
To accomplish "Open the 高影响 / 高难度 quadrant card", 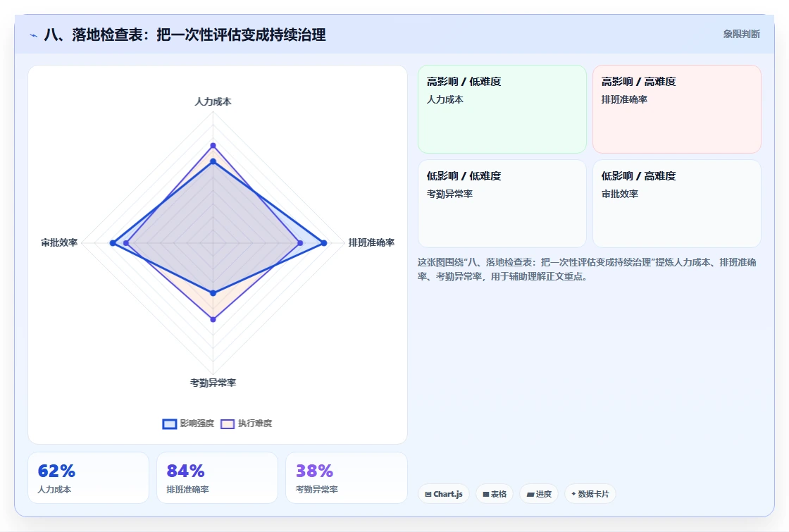I will coord(677,109).
